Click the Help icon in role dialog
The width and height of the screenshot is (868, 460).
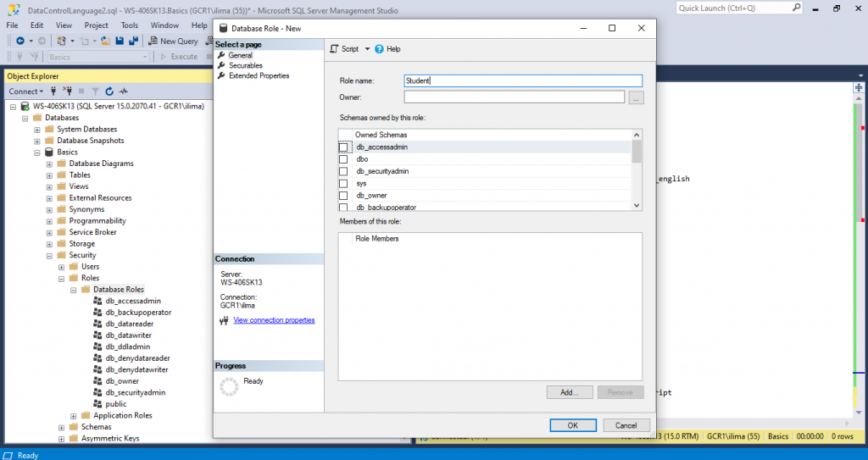point(379,49)
